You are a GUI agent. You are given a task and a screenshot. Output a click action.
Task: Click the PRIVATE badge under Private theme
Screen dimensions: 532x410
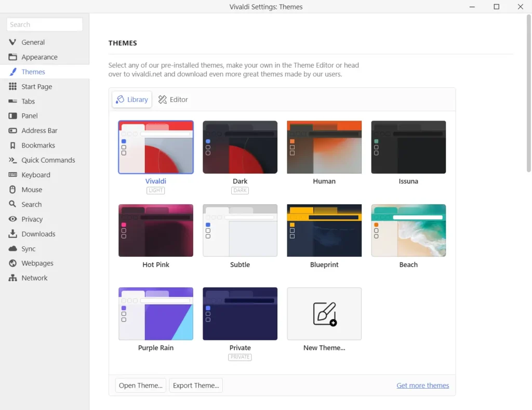click(x=240, y=357)
